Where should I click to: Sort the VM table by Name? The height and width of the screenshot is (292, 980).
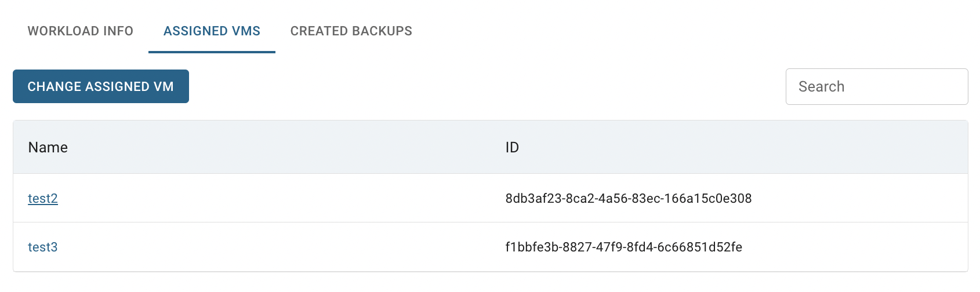(48, 147)
